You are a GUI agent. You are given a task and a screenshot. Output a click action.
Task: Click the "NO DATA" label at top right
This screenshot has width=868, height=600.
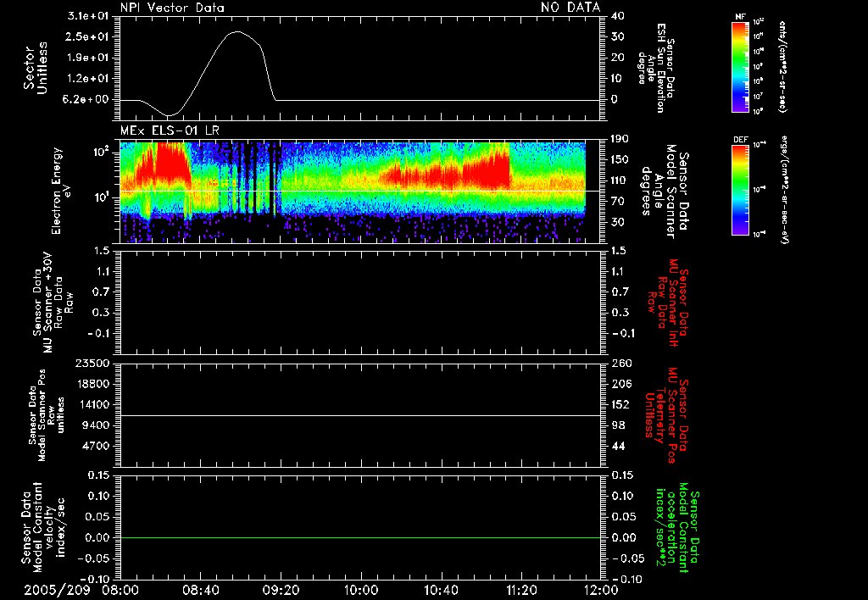tap(570, 8)
